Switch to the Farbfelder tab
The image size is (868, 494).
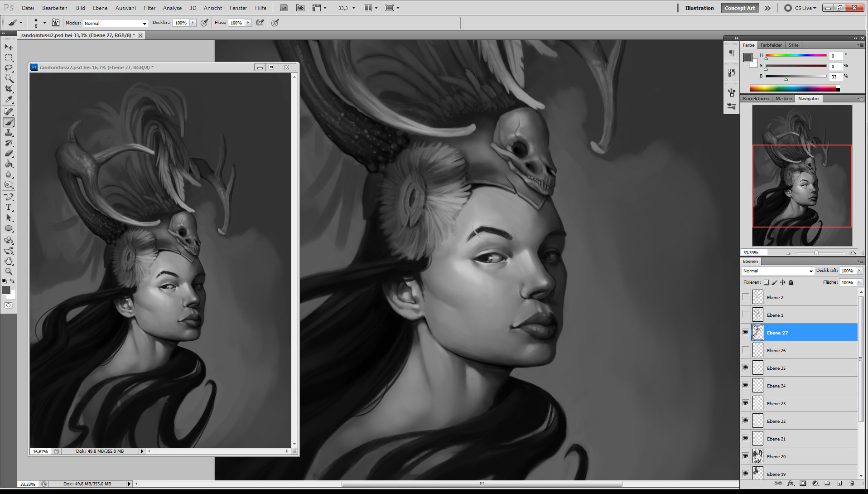[x=771, y=45]
